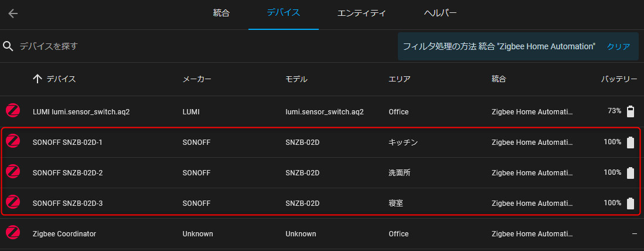Viewport: 644px width, 251px height.
Task: Clear the filter with クリア
Action: point(619,46)
